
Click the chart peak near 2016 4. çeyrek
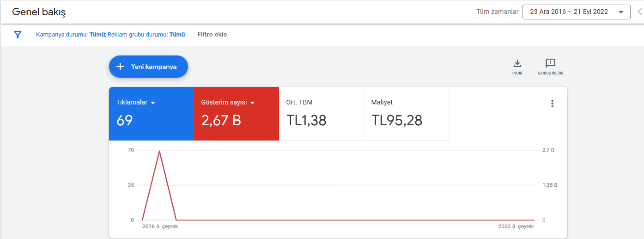[159, 151]
